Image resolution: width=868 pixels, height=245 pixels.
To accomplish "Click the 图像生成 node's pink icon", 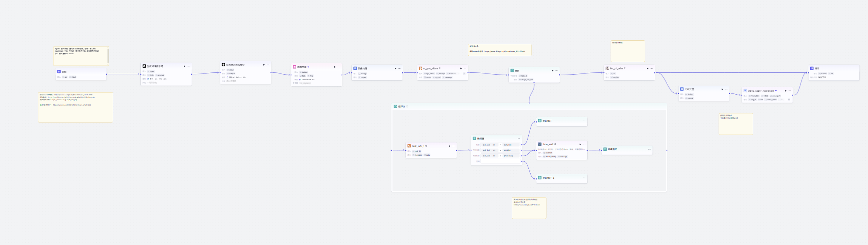I will 294,67.
